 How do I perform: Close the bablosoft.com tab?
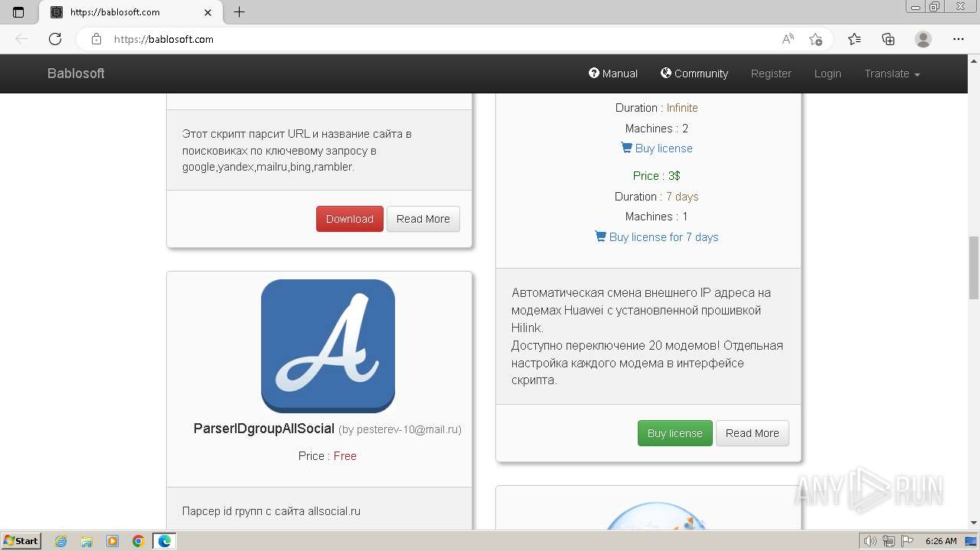208,12
